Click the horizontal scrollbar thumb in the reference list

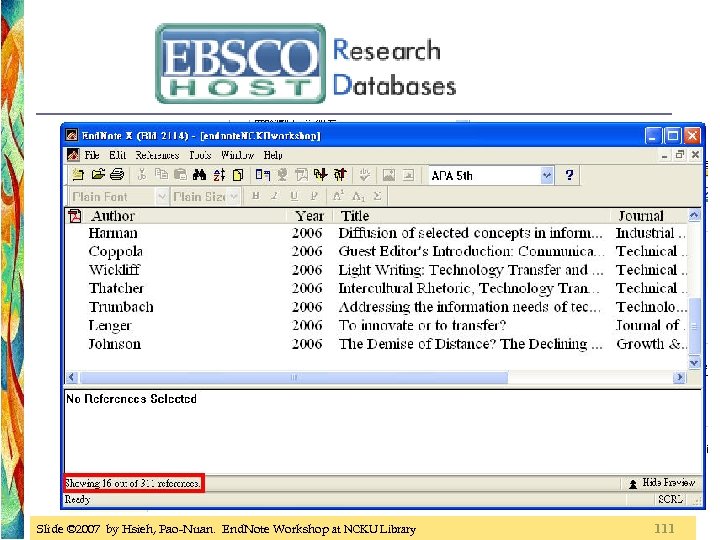click(294, 377)
